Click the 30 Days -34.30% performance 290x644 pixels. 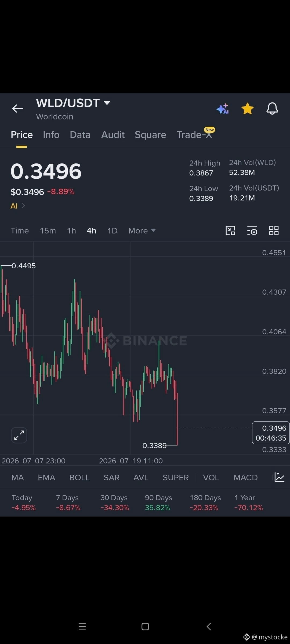(115, 503)
